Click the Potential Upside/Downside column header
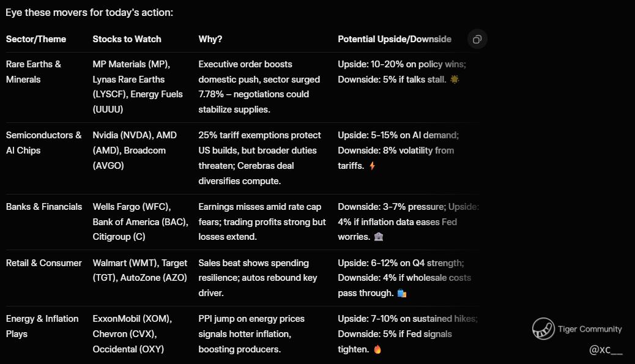Screen dimensions: 635x364 (x=395, y=39)
